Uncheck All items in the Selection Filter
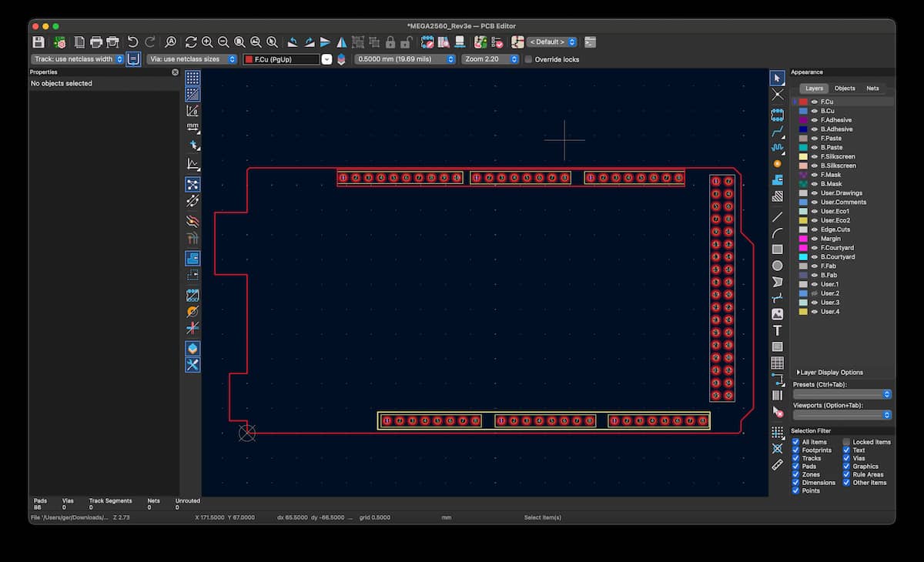 796,442
